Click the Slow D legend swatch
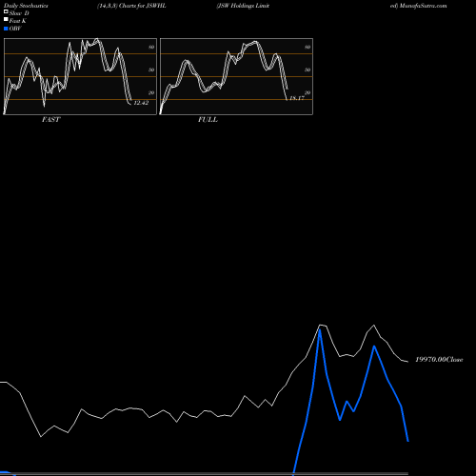The width and height of the screenshot is (476, 476). click(x=6, y=11)
